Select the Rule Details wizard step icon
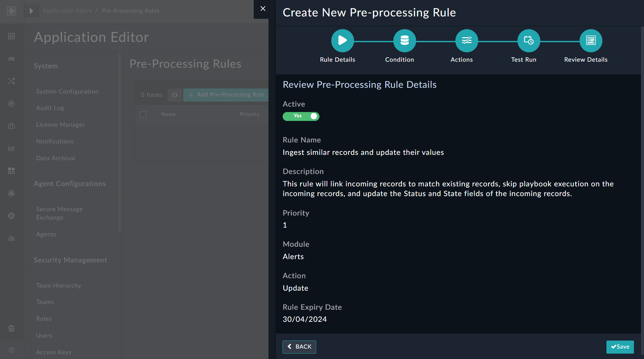 click(x=342, y=41)
